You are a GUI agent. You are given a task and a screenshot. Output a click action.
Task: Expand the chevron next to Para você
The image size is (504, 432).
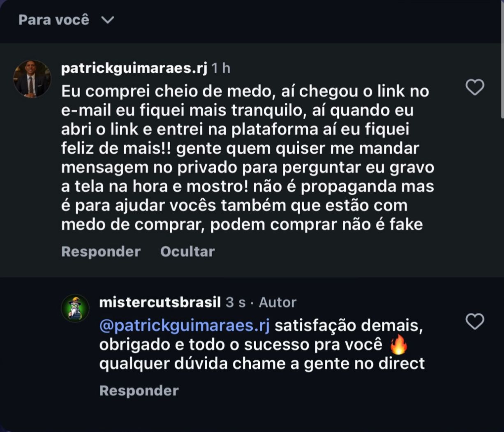tap(108, 20)
